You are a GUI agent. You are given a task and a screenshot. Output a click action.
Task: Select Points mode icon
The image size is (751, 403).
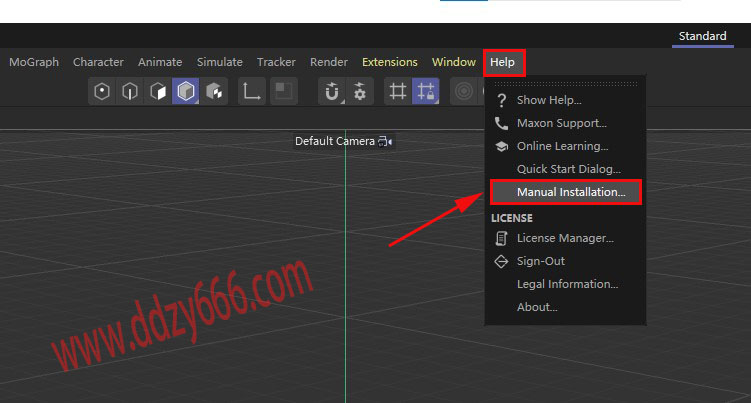tap(102, 91)
